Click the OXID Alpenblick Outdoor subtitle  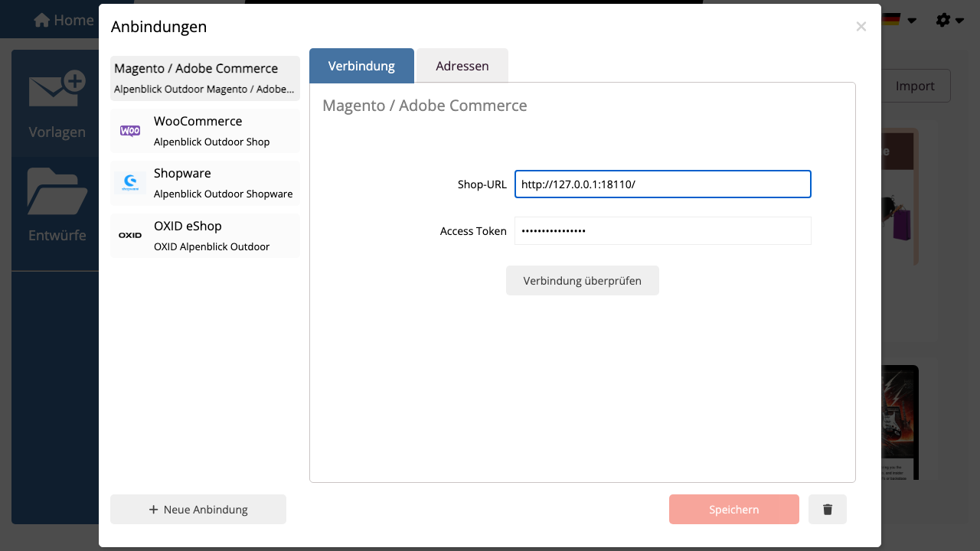tap(212, 246)
